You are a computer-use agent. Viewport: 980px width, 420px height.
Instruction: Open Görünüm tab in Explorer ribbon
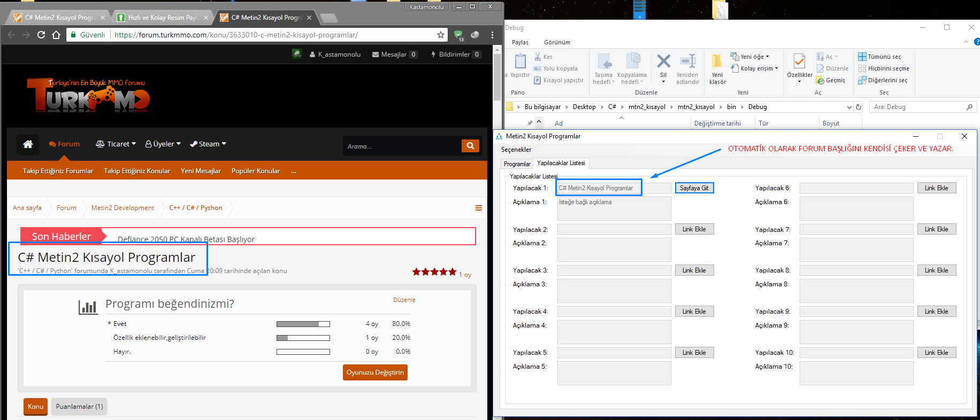coord(557,42)
